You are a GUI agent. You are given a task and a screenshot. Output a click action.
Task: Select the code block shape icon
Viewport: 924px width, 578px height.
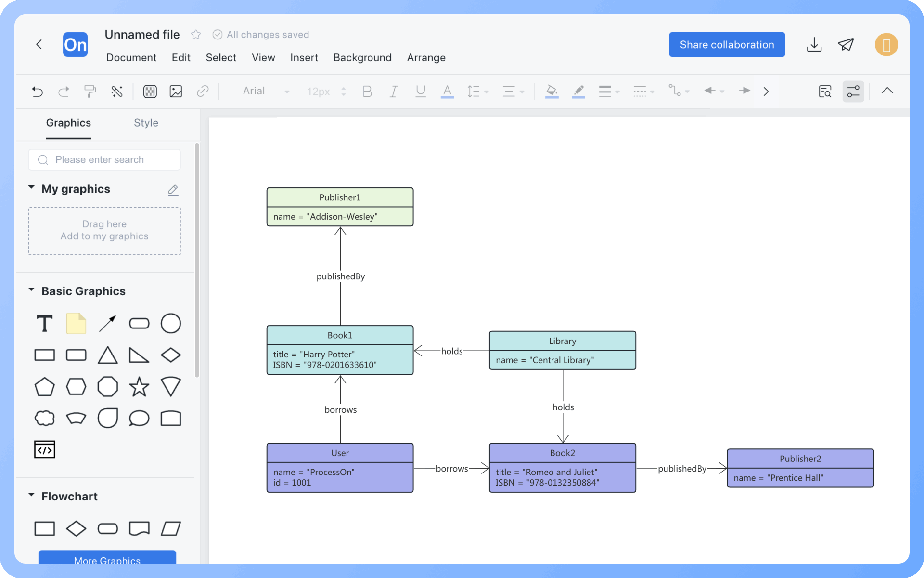point(45,450)
